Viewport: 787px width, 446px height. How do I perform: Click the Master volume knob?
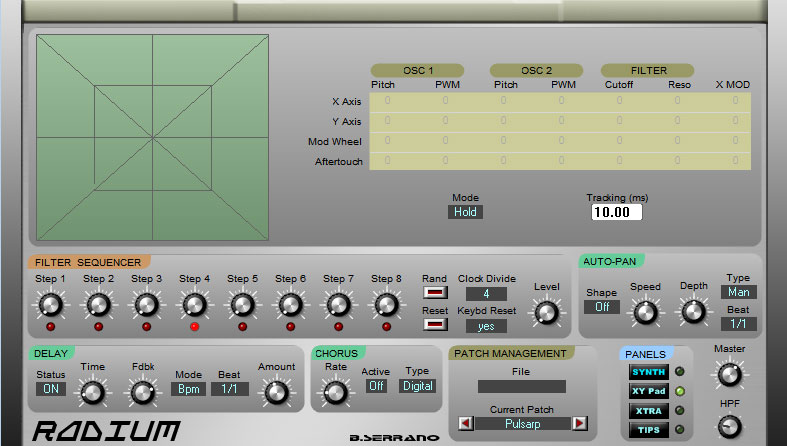pos(729,374)
